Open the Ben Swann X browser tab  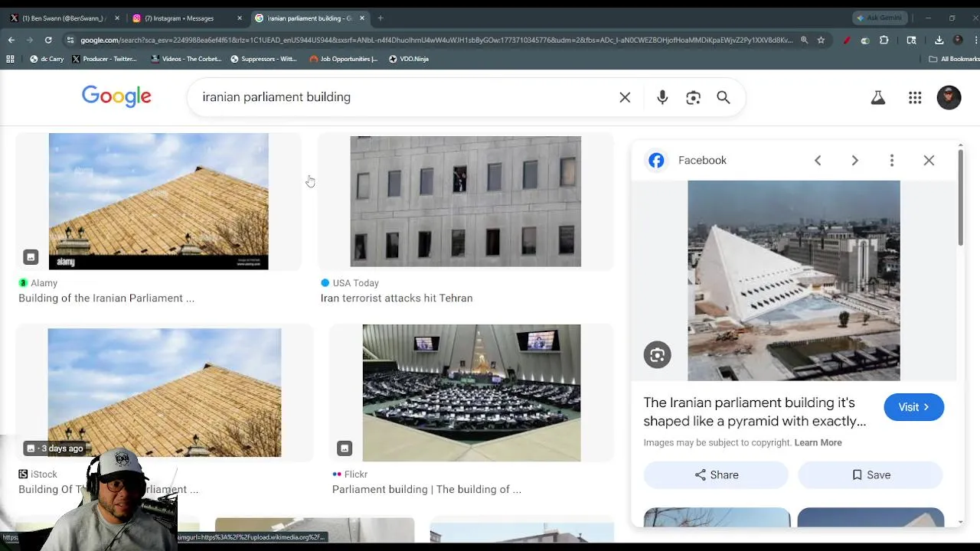click(61, 18)
